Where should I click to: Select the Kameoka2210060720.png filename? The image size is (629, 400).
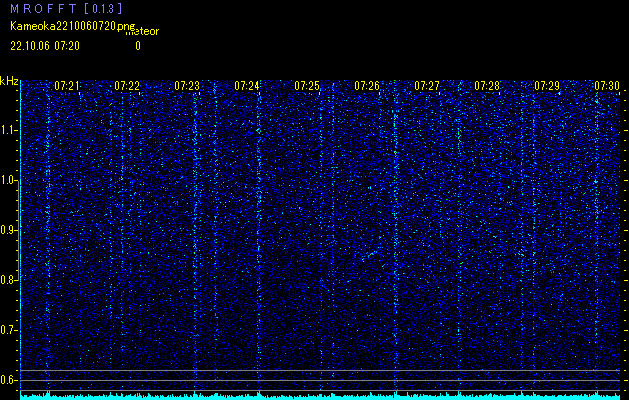pos(73,26)
